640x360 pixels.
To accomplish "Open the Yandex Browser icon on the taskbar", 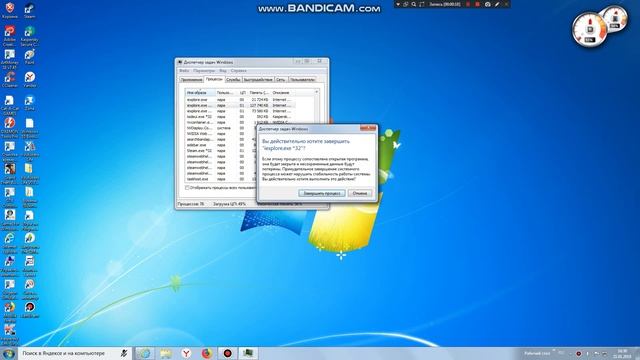I will click(186, 353).
